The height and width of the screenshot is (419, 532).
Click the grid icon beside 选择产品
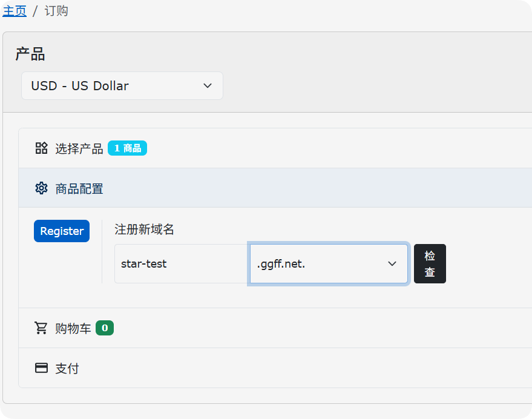41,147
